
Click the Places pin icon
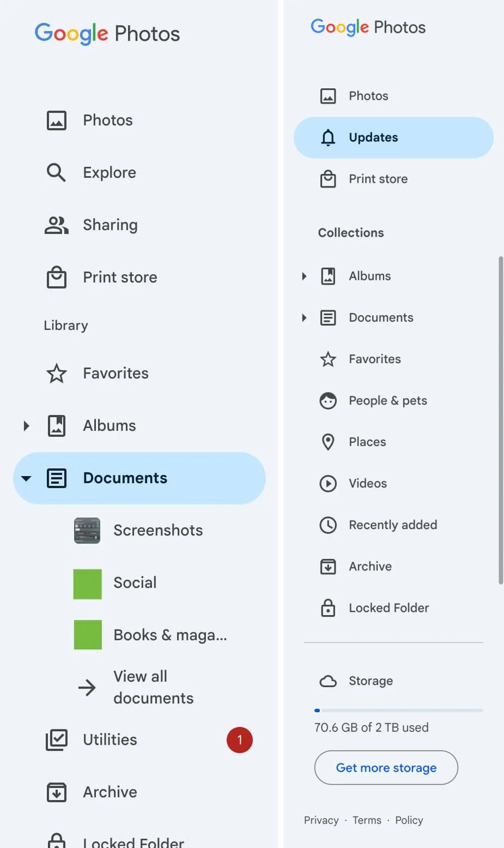pos(328,442)
